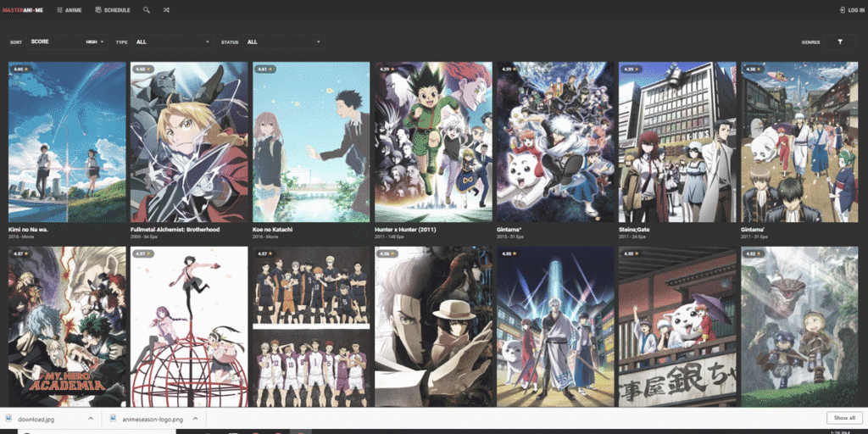Click 4.58 score badge on Gintama' poster
Image resolution: width=868 pixels, height=434 pixels.
pyautogui.click(x=754, y=70)
